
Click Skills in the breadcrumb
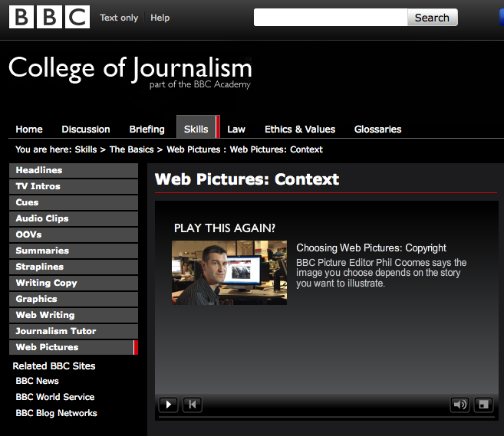pos(86,149)
